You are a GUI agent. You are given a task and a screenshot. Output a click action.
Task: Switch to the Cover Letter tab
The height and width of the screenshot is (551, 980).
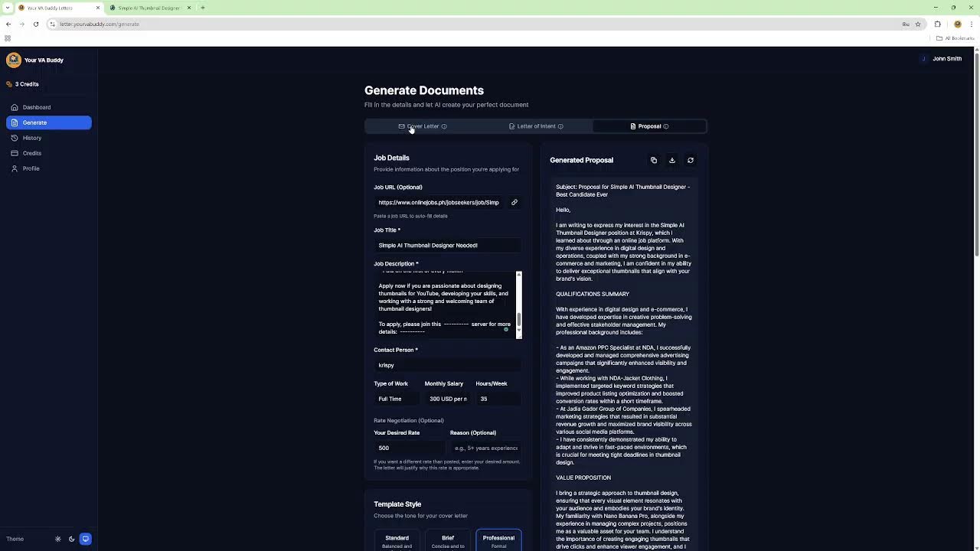tap(422, 126)
